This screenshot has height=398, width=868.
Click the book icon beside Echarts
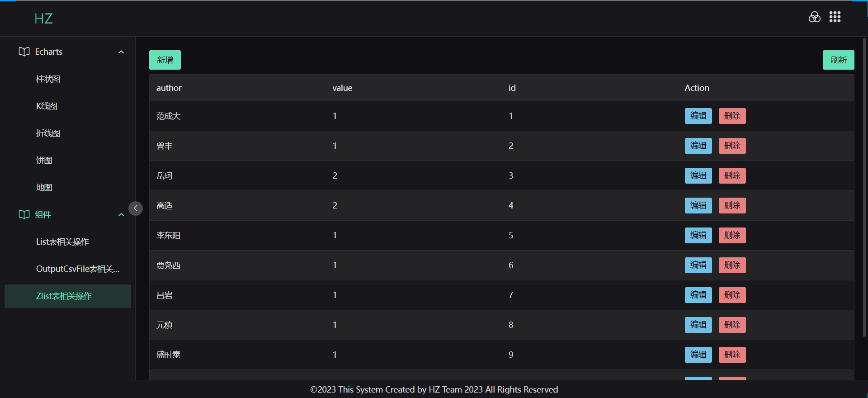(x=24, y=52)
